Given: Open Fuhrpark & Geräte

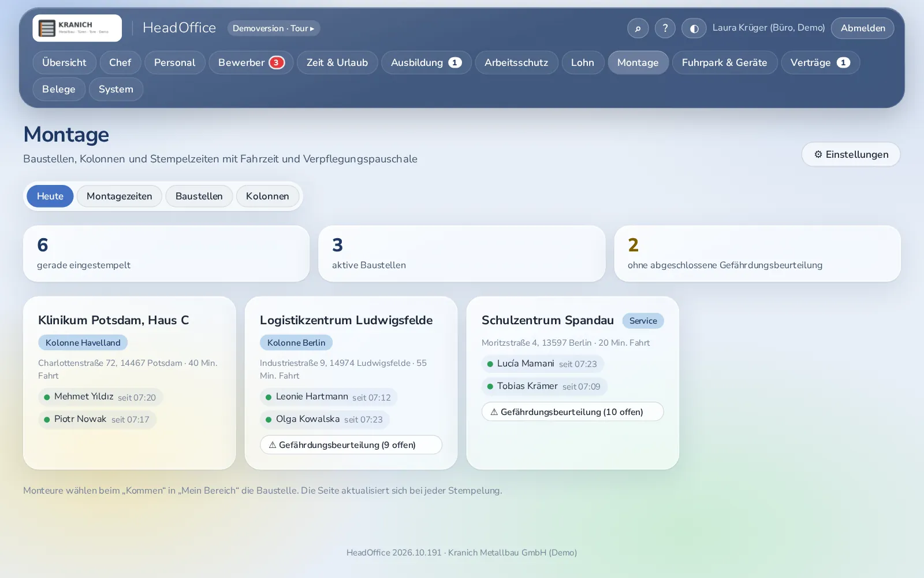Looking at the screenshot, I should point(725,62).
